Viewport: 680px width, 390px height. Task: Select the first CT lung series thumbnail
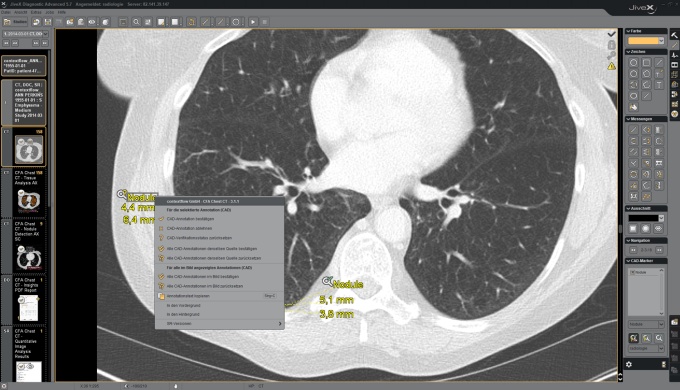(x=29, y=150)
